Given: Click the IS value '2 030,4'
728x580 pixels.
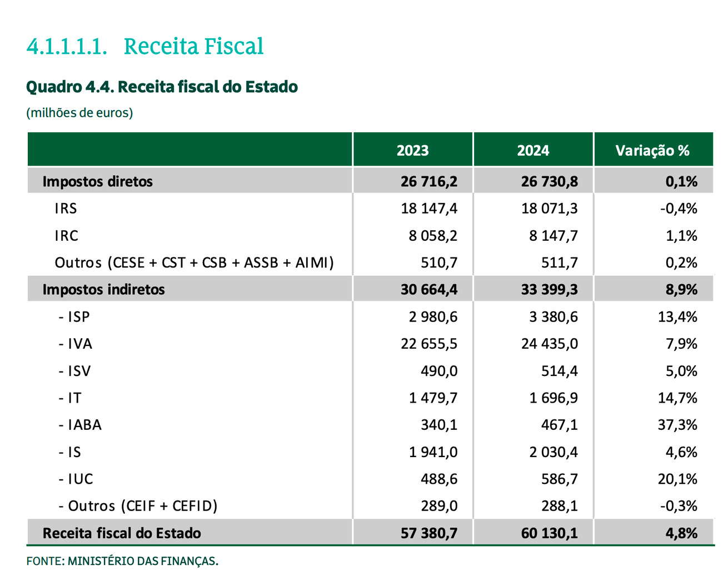Looking at the screenshot, I should click(554, 452).
